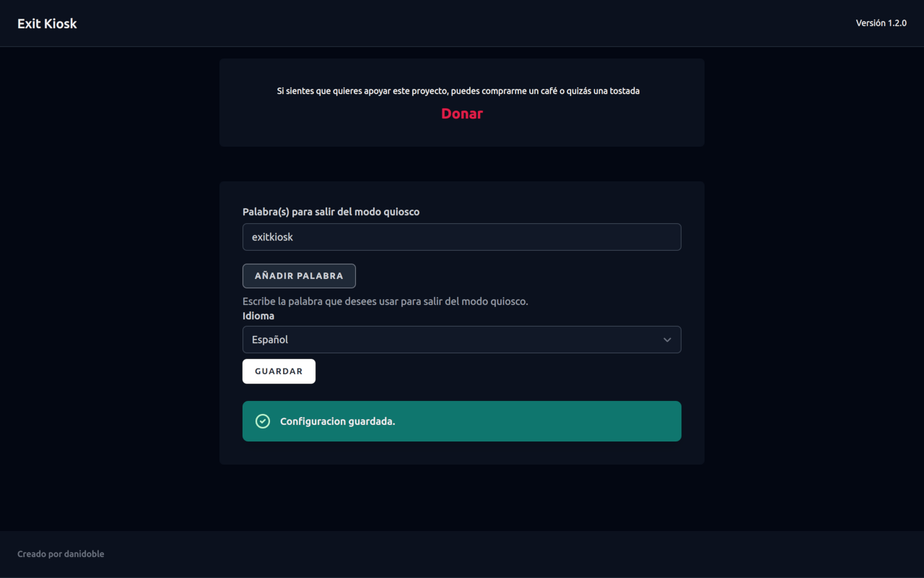Click the Exit Kiosk title in the header
Viewport: 924px width, 578px height.
click(x=47, y=24)
